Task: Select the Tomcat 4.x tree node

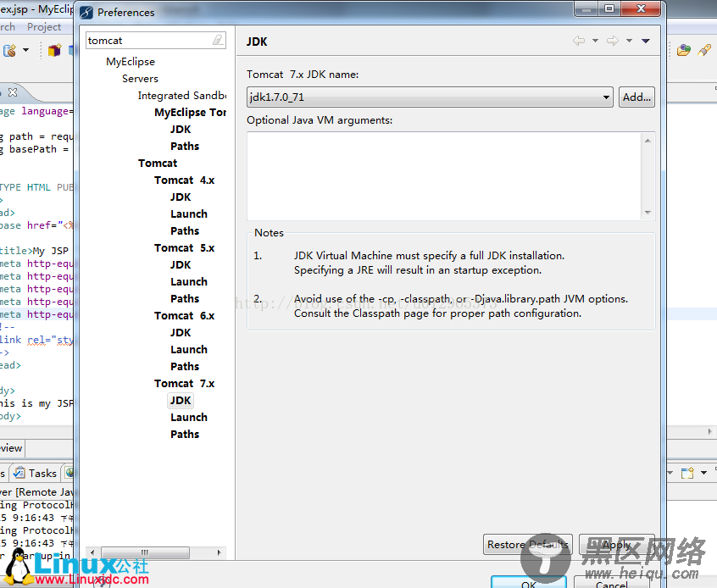Action: 184,180
